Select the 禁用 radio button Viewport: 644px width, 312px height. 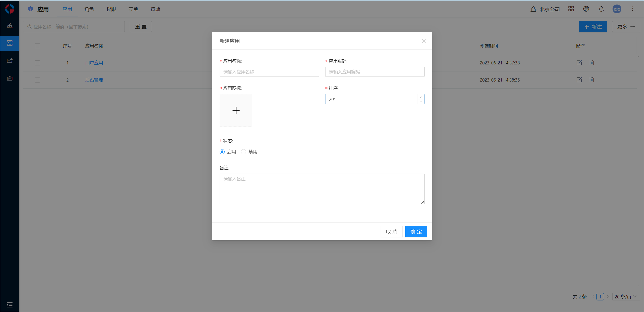(x=244, y=152)
